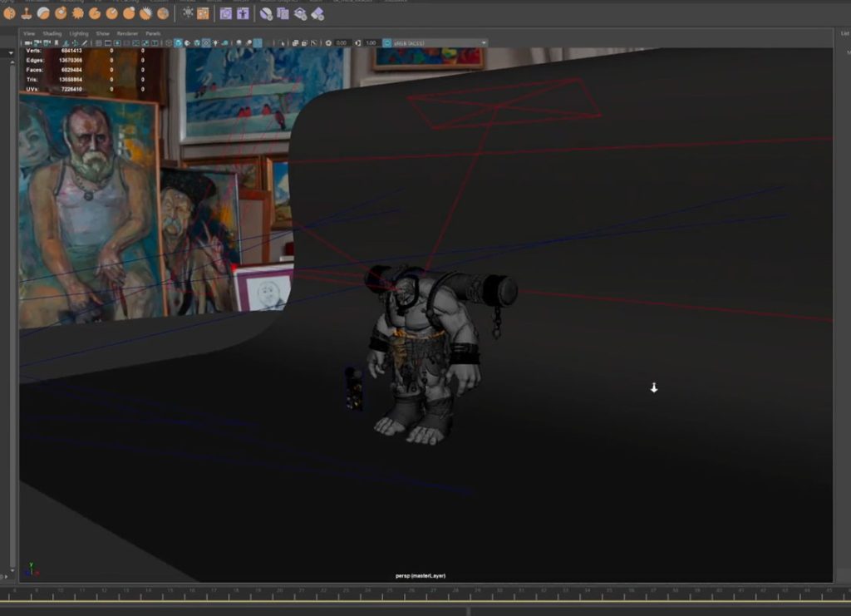
Task: Toggle the highlighted color management button
Action: 386,42
